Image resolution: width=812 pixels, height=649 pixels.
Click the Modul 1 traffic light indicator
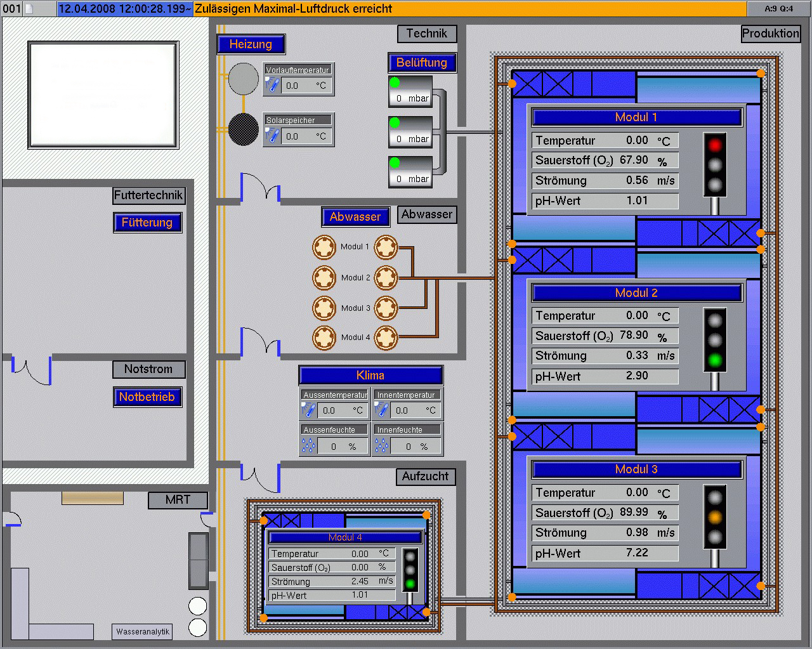[x=715, y=166]
